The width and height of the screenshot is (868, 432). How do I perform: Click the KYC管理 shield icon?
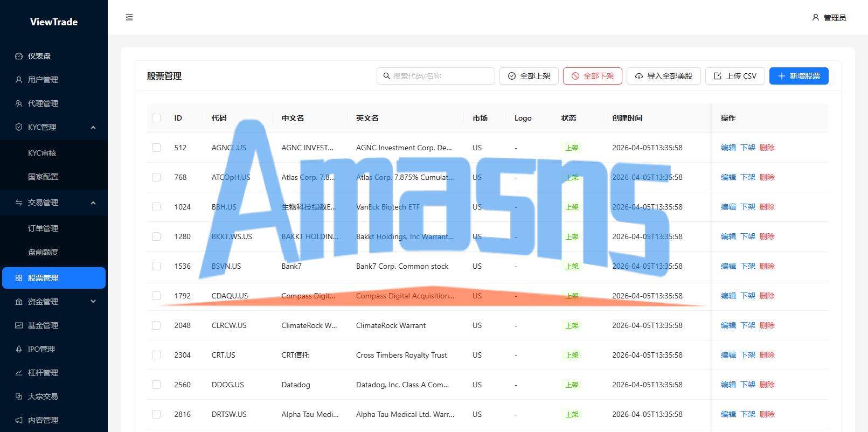(x=19, y=127)
